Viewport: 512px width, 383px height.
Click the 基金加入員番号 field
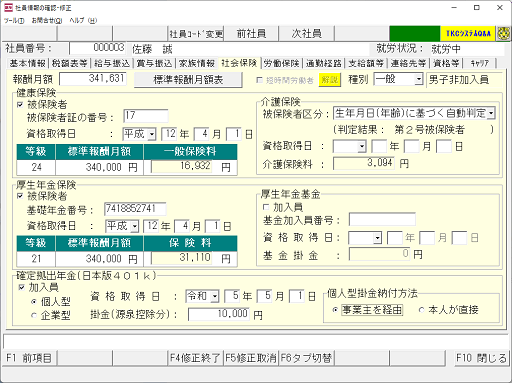pos(382,220)
